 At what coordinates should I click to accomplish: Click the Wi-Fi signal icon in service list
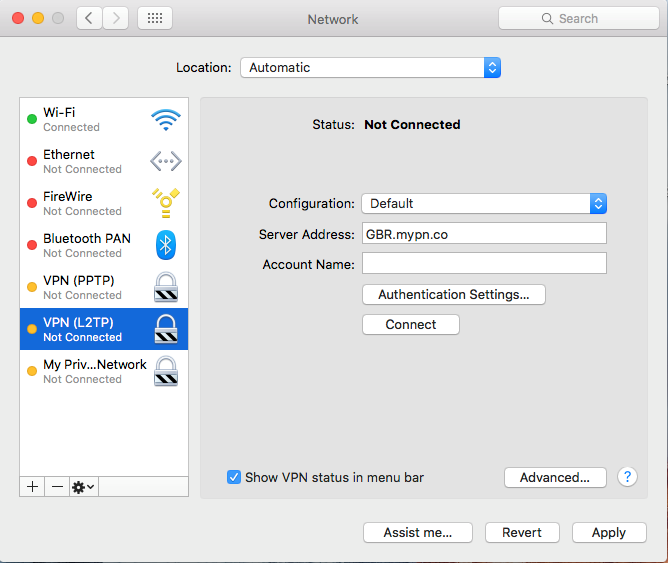(165, 120)
